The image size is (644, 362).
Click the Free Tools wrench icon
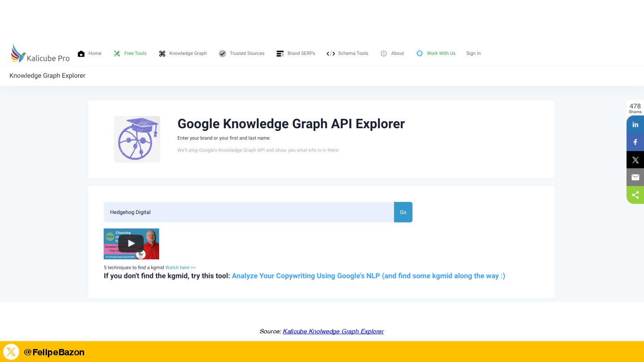coord(117,54)
